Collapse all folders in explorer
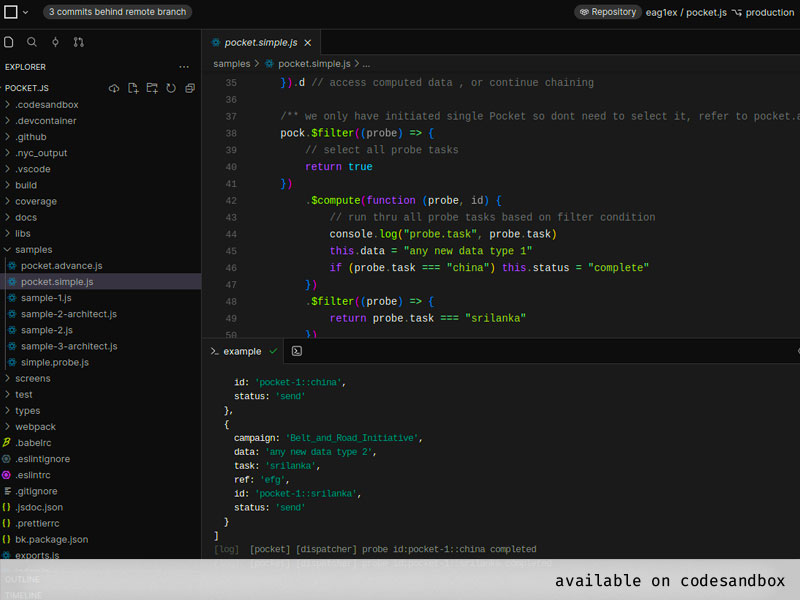The image size is (800, 600). [190, 88]
